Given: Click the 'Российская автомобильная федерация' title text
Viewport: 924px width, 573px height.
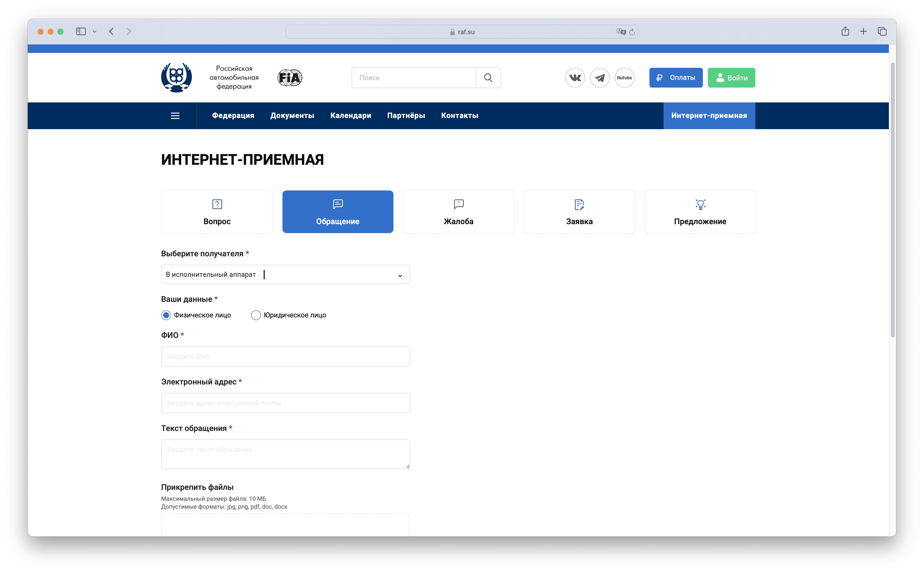Looking at the screenshot, I should [x=234, y=78].
